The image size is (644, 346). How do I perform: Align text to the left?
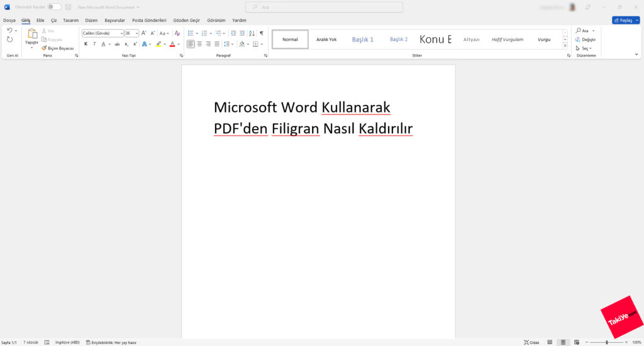tap(191, 44)
